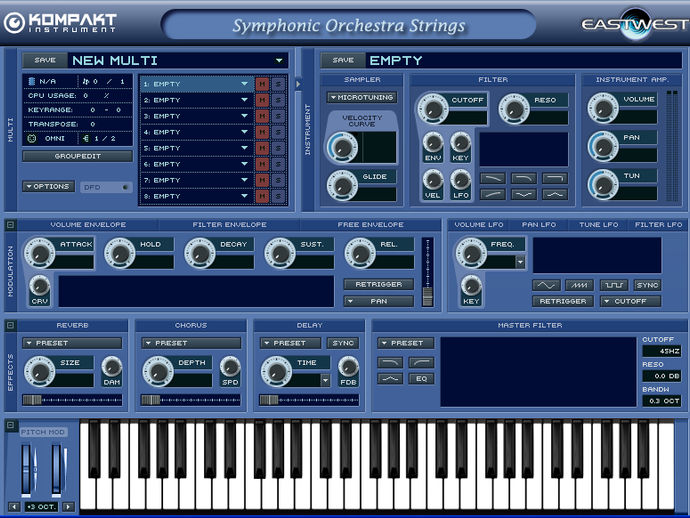Click the Delay Time knob
Image resolution: width=690 pixels, height=518 pixels.
point(276,371)
